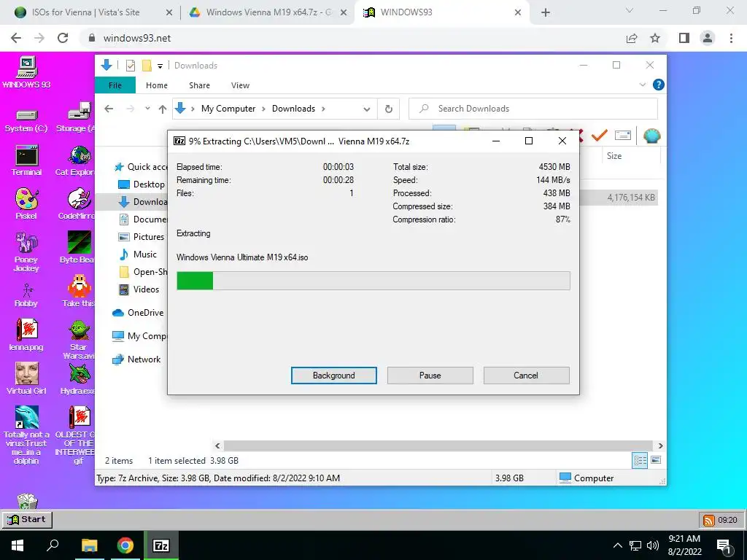Select OneDrive in navigation pane
Viewport: 747px width, 560px height.
138,312
